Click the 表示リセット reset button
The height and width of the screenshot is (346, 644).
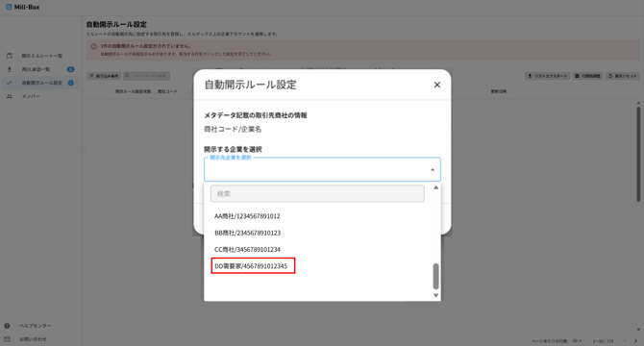(x=623, y=76)
